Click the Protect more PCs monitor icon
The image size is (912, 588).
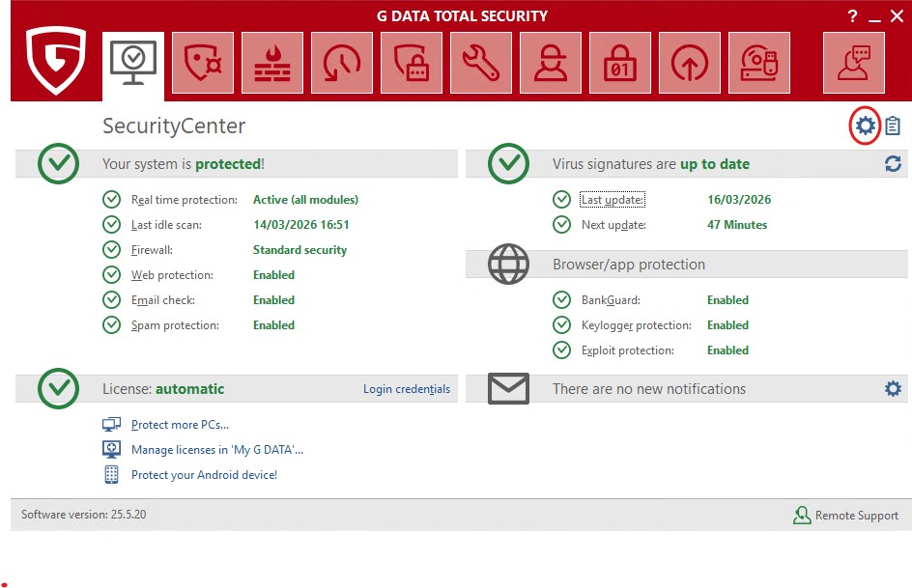111,424
